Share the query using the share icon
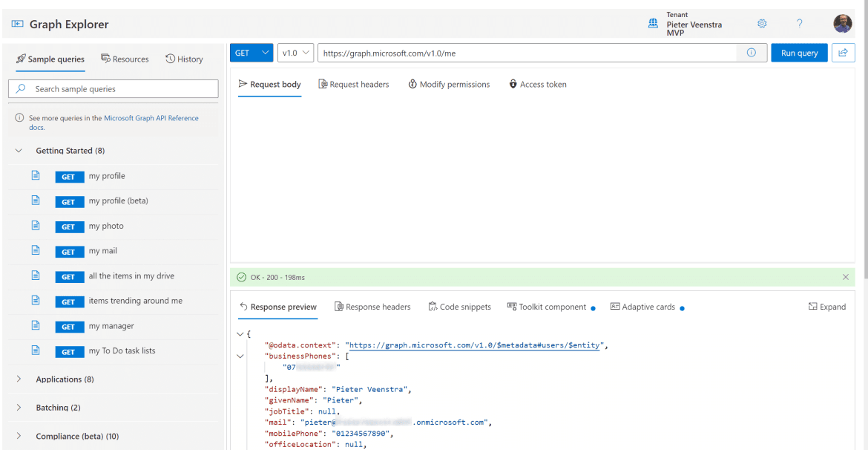The image size is (868, 450). pyautogui.click(x=843, y=53)
